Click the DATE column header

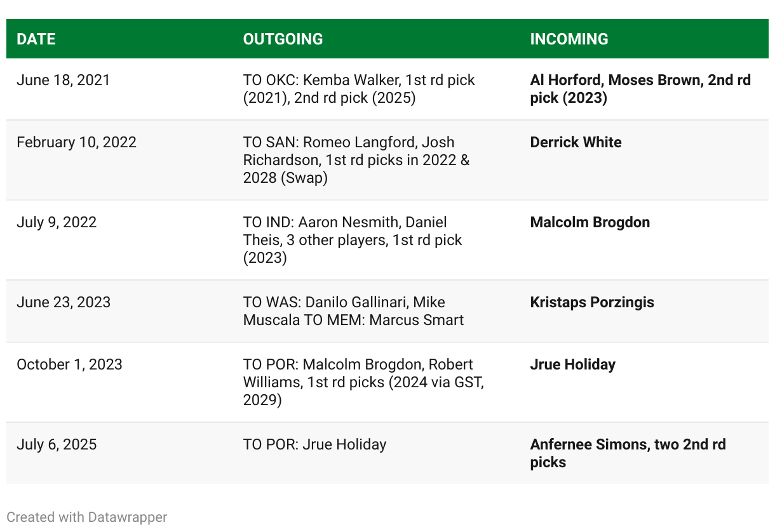coord(36,39)
